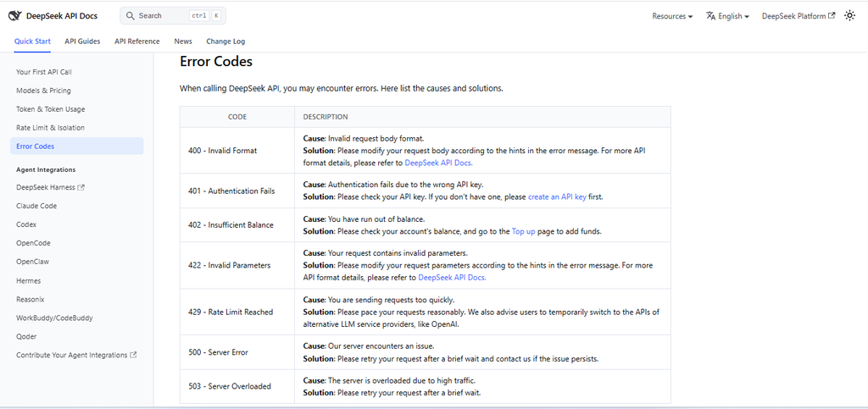Open OpenCode integration page
Screen dimensions: 868x409
tap(33, 243)
